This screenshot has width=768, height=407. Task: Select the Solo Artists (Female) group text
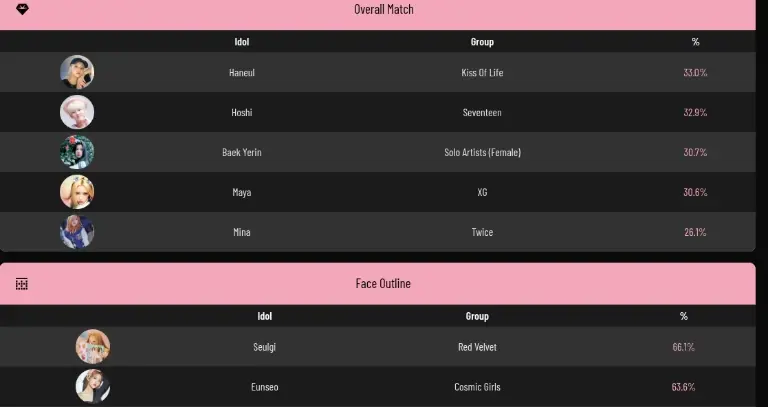(482, 152)
